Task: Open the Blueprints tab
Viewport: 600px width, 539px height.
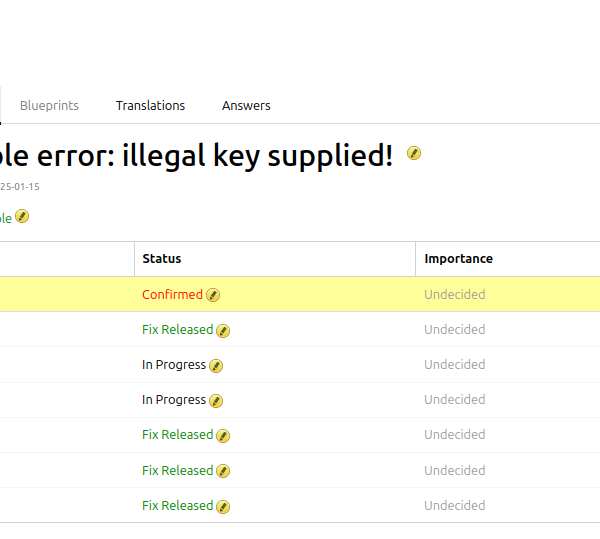Action: [x=49, y=105]
